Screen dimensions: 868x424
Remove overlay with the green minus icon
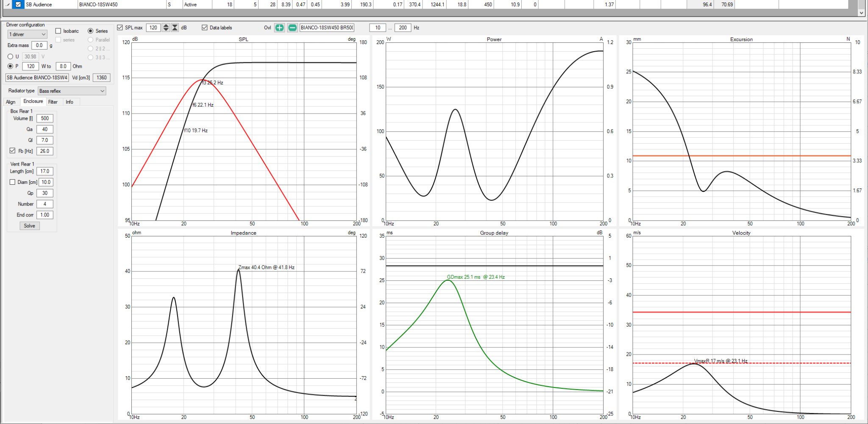point(292,28)
